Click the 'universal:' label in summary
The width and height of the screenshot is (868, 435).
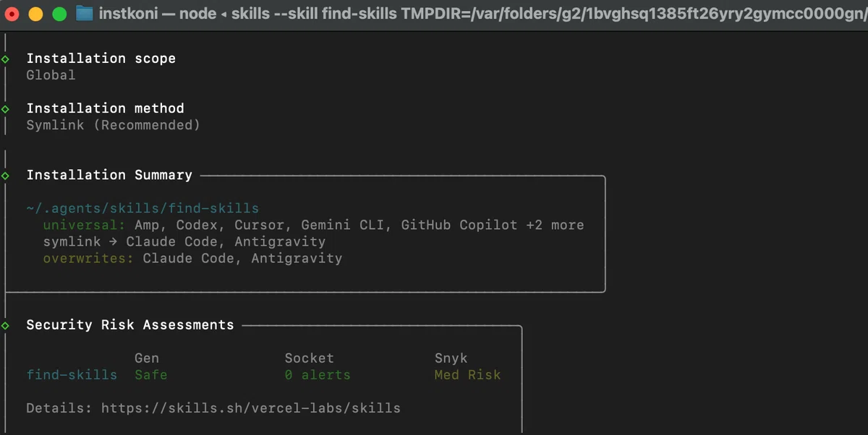tap(85, 225)
